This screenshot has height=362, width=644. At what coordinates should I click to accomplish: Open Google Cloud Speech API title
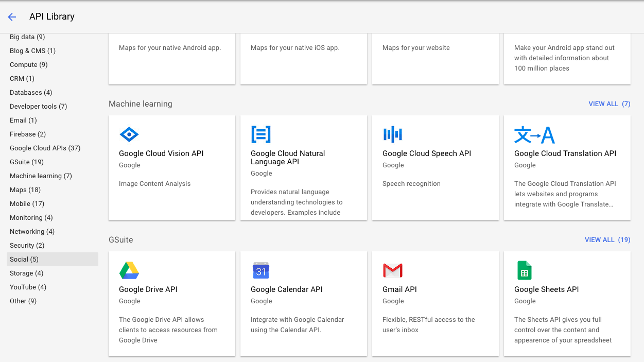427,153
